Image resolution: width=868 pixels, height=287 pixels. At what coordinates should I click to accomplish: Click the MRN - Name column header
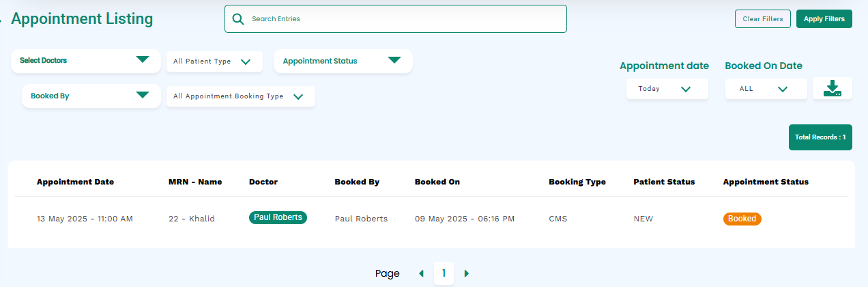(195, 182)
